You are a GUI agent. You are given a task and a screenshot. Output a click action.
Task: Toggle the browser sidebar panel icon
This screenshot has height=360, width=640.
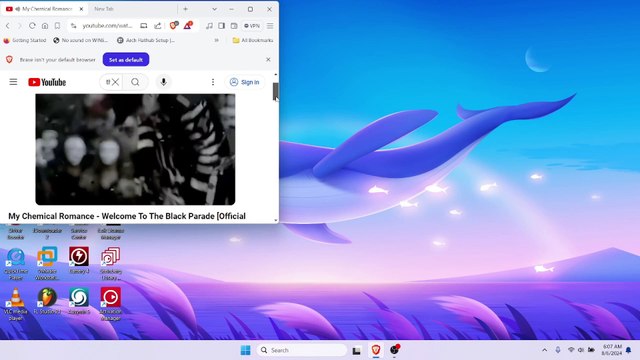[x=222, y=26]
